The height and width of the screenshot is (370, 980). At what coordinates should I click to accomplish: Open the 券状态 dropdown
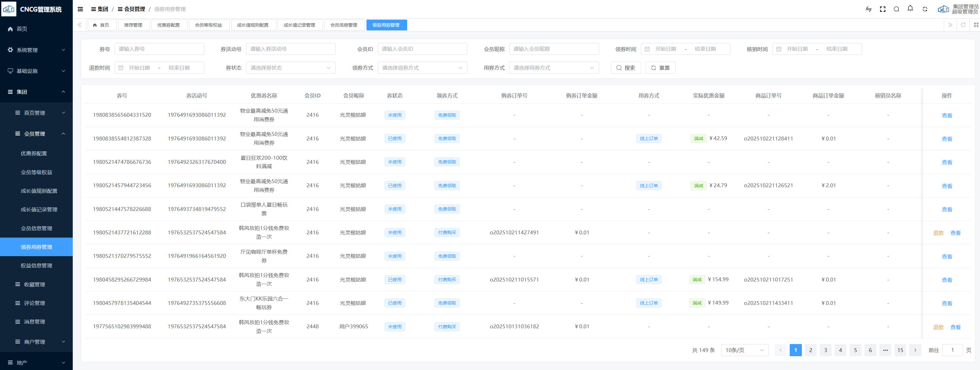point(290,68)
